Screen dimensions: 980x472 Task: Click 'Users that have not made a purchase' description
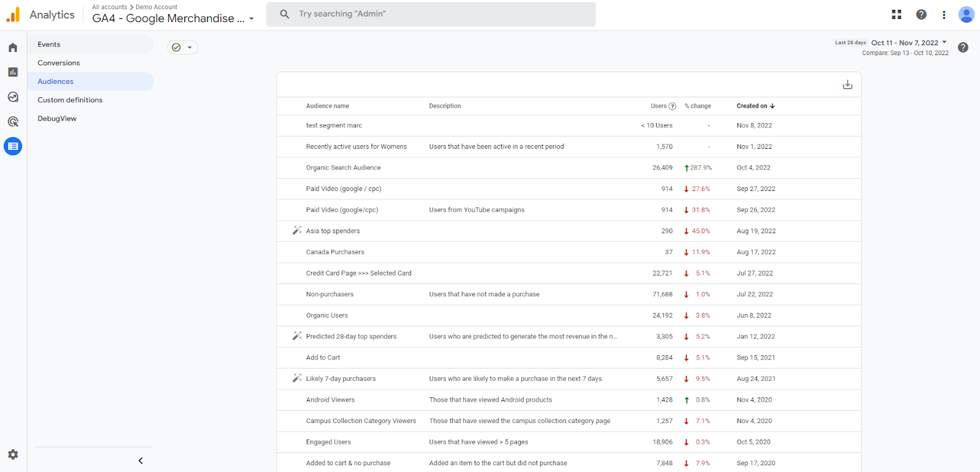484,294
